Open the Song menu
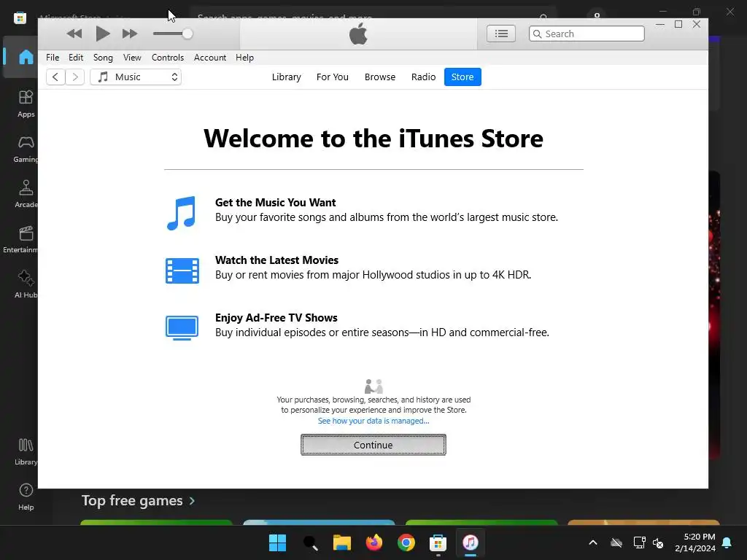Screen dimensions: 747x560 click(x=103, y=58)
